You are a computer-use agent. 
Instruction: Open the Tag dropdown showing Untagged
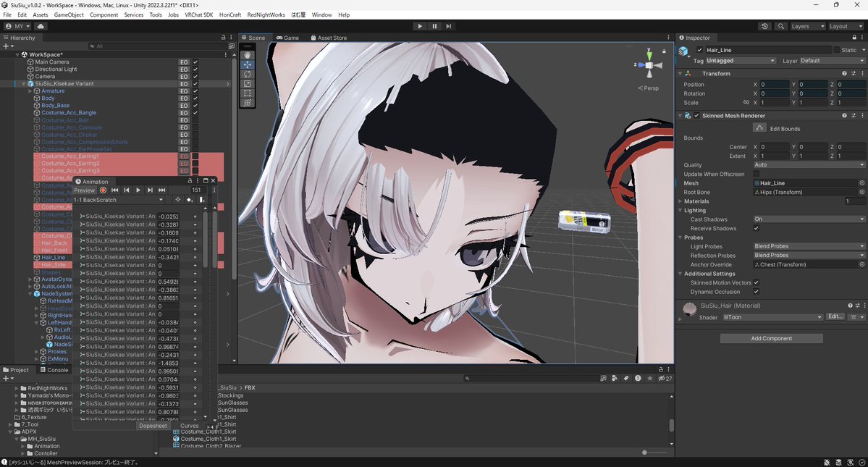point(740,61)
